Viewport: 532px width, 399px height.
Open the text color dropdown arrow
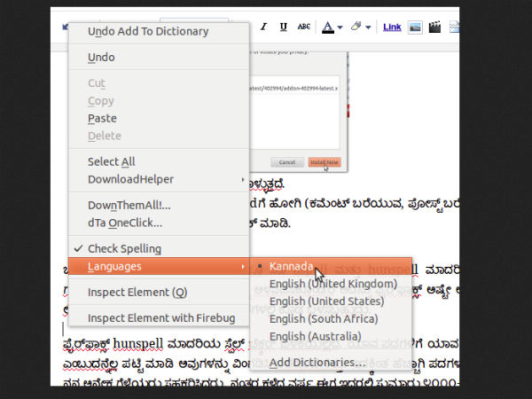tap(340, 28)
